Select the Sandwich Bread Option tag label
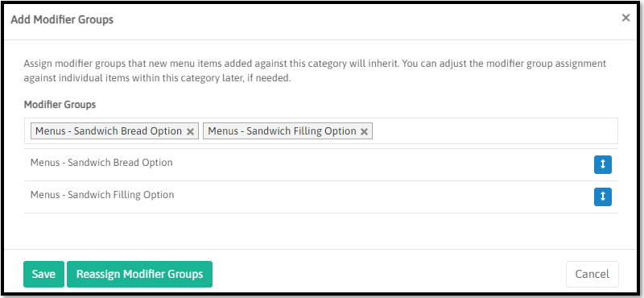Viewport: 644px width, 298px height. click(x=109, y=131)
